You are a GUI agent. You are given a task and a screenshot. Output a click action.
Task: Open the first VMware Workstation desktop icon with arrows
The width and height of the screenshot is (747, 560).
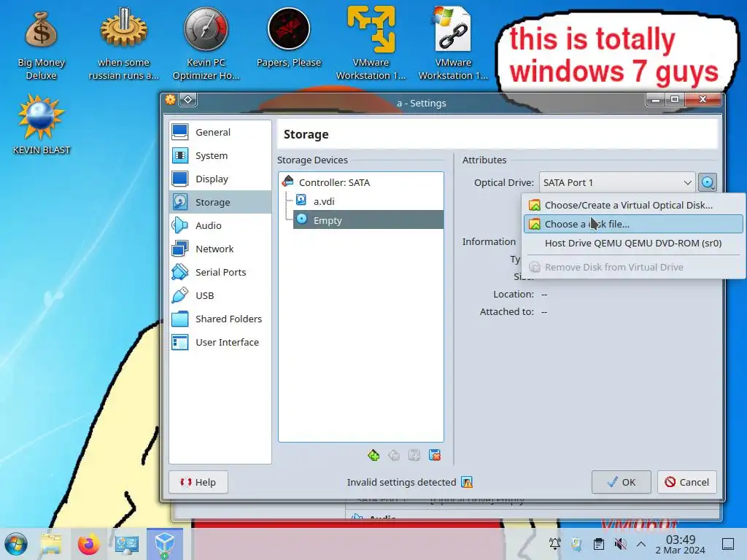click(x=371, y=44)
